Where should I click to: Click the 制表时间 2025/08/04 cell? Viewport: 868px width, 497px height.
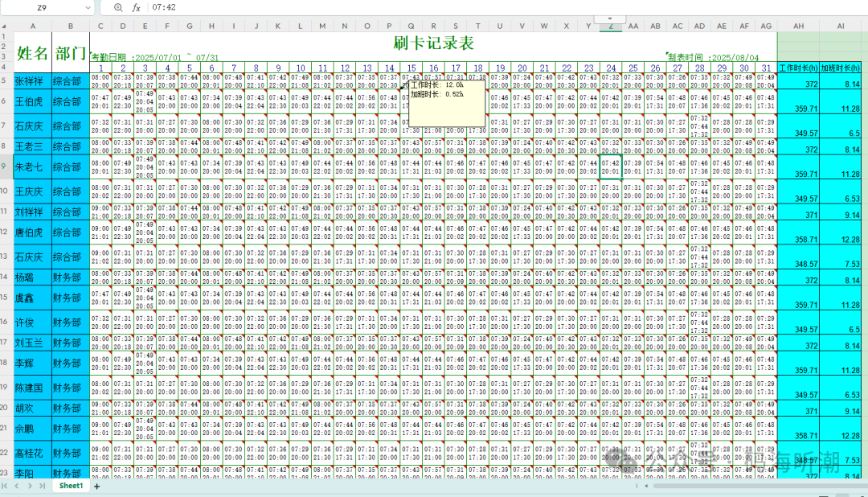713,58
